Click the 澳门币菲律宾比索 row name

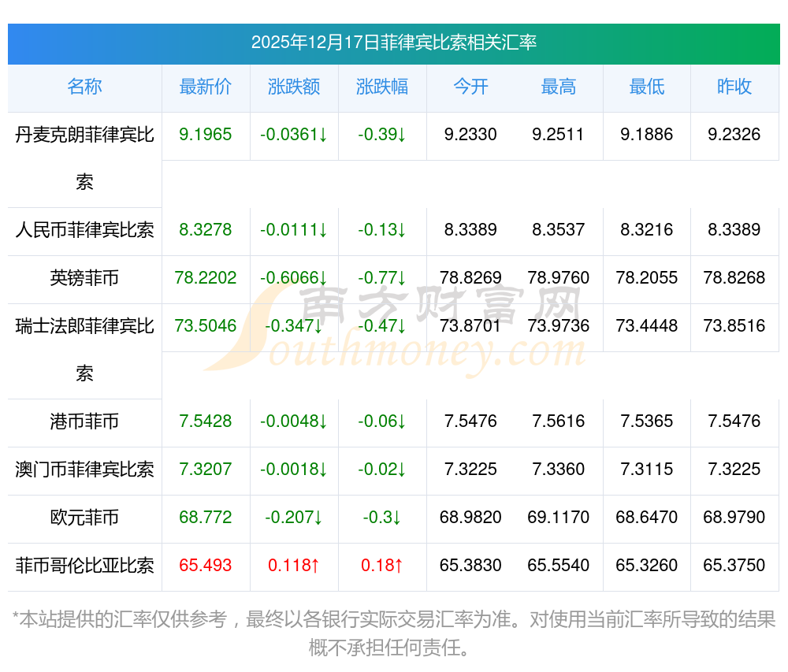tap(84, 469)
